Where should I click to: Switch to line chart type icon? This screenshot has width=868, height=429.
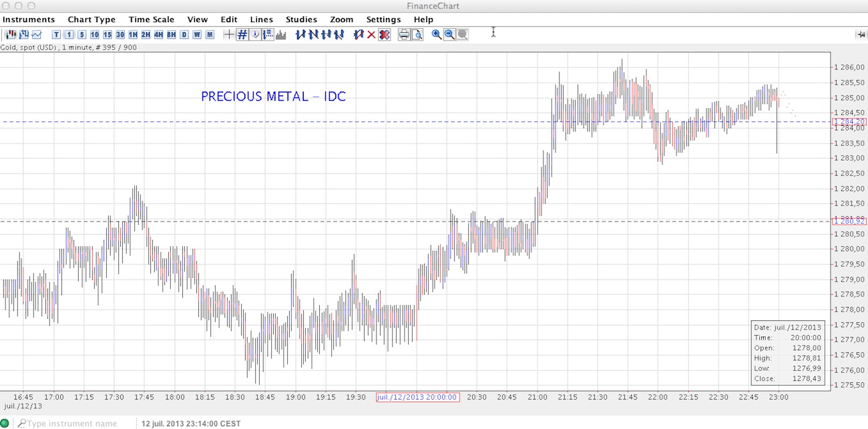(36, 35)
